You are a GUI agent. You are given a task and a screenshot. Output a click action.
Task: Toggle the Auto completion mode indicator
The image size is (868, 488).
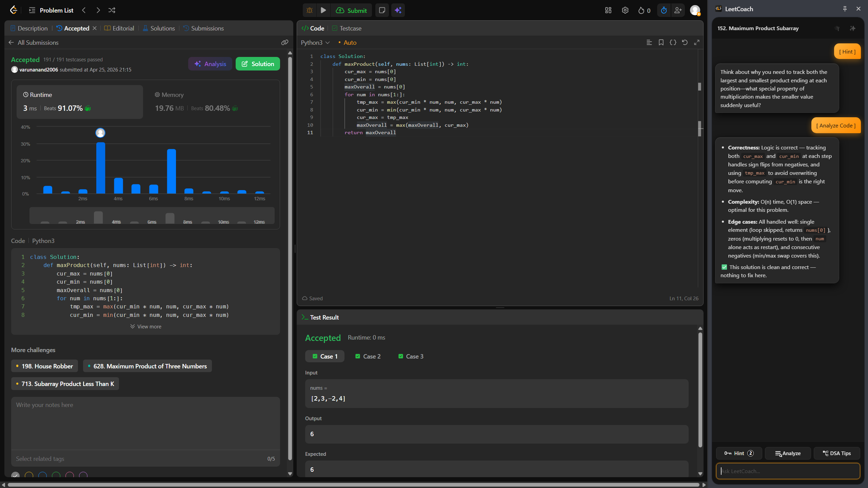(347, 43)
